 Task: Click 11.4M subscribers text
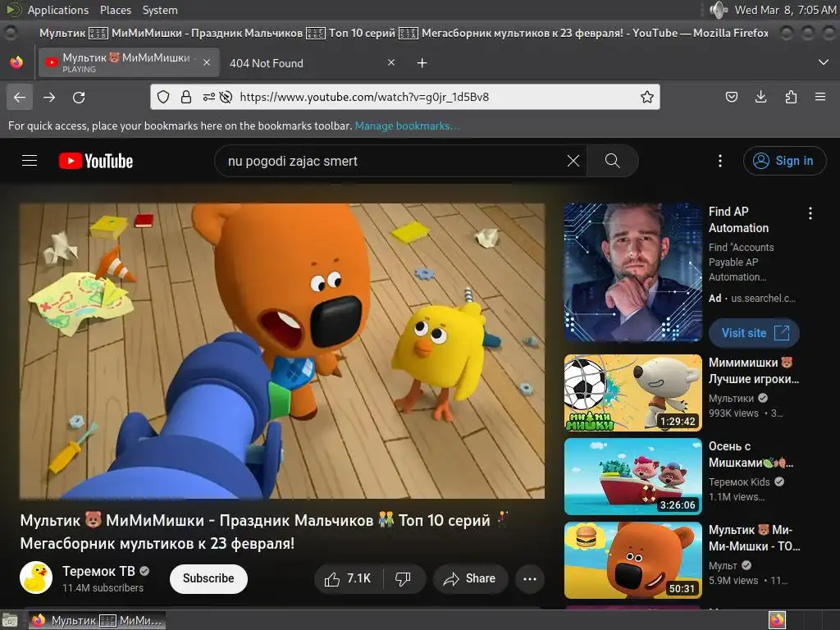[103, 587]
